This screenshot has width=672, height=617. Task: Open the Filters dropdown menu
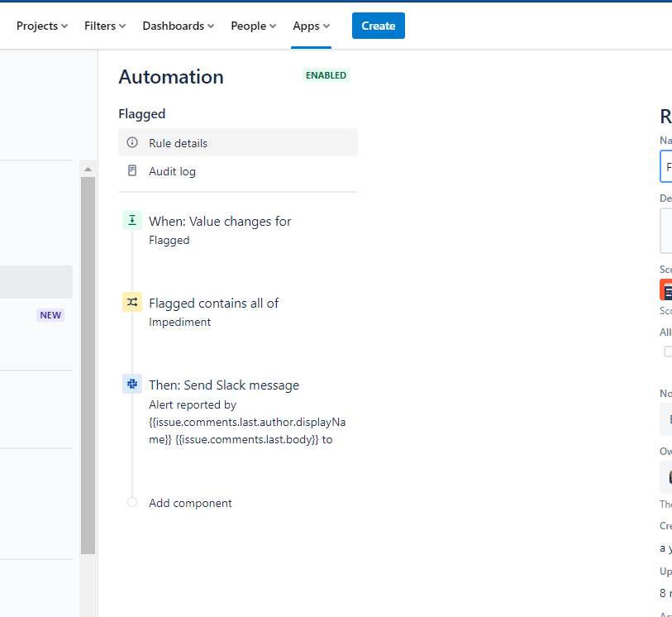105,26
